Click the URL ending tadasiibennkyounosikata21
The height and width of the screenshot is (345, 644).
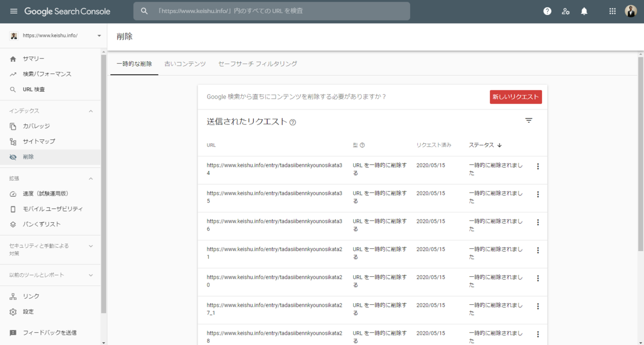tap(274, 253)
